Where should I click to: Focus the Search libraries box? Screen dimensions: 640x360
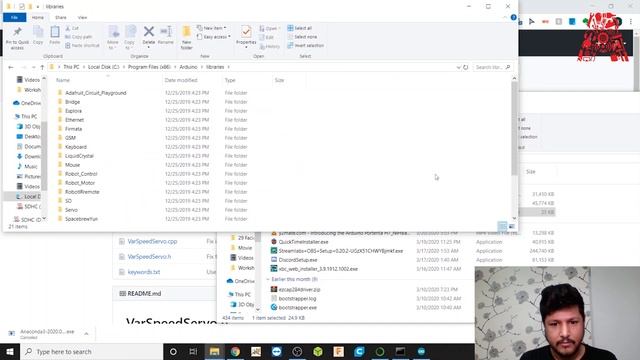tap(492, 67)
